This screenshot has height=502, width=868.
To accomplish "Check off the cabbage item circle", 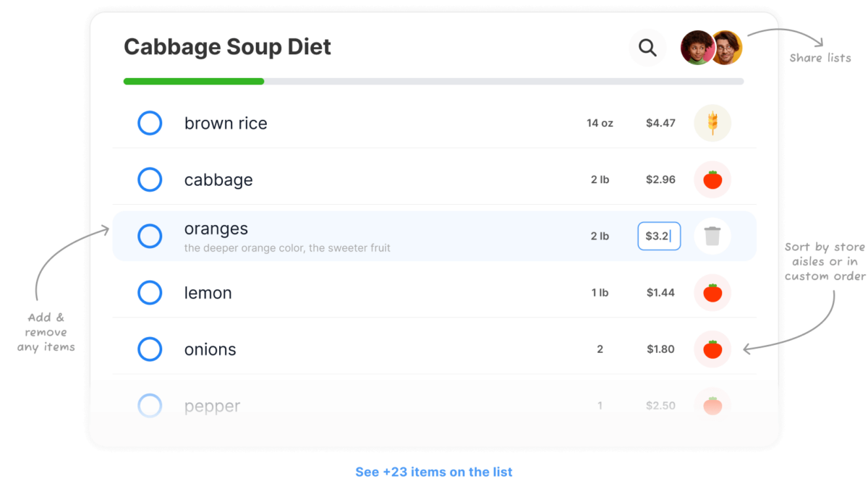I will coord(150,179).
